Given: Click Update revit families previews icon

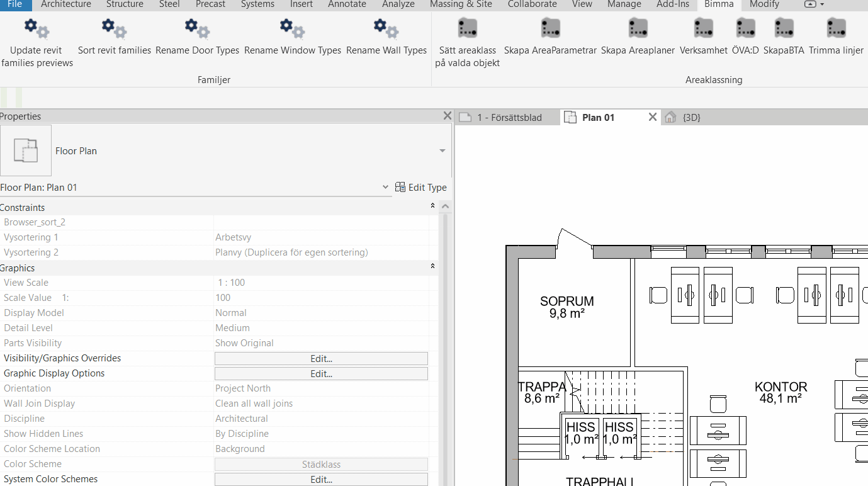Looking at the screenshot, I should (x=37, y=29).
